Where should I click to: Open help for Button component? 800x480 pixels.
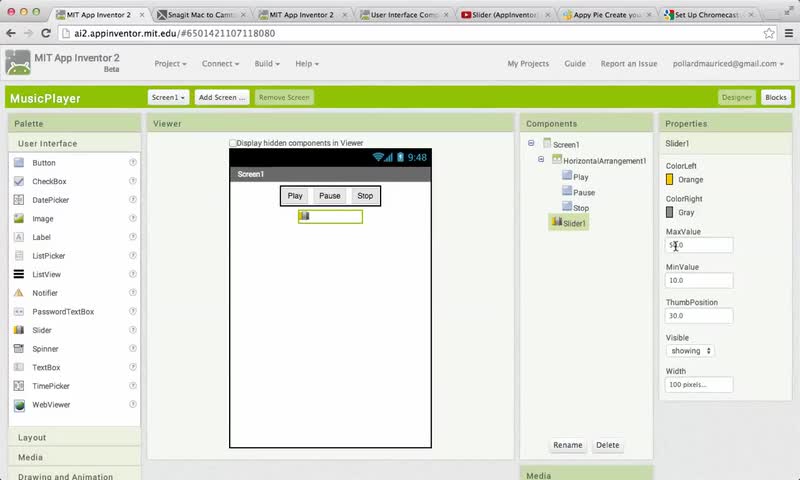[x=133, y=162]
